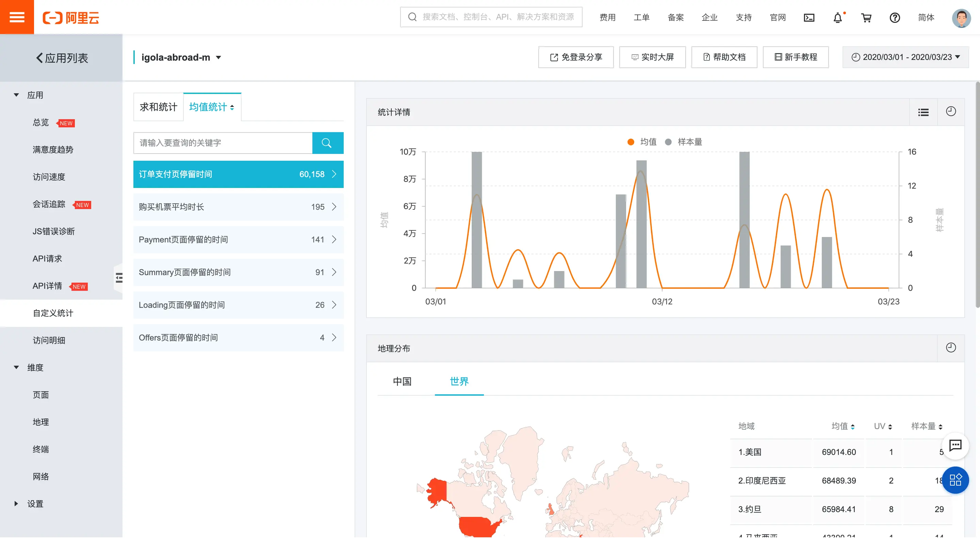Image resolution: width=980 pixels, height=538 pixels.
Task: Open the hamburger main menu
Action: [17, 17]
